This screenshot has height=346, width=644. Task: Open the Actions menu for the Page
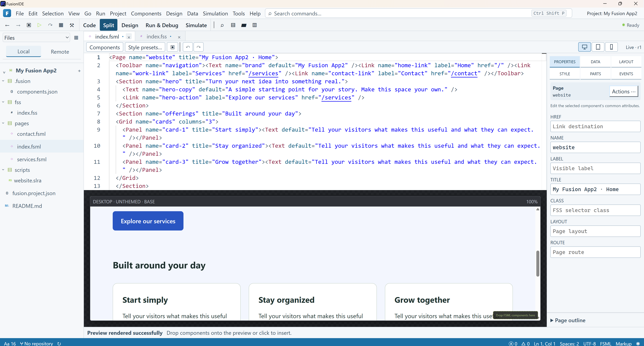[x=624, y=91]
